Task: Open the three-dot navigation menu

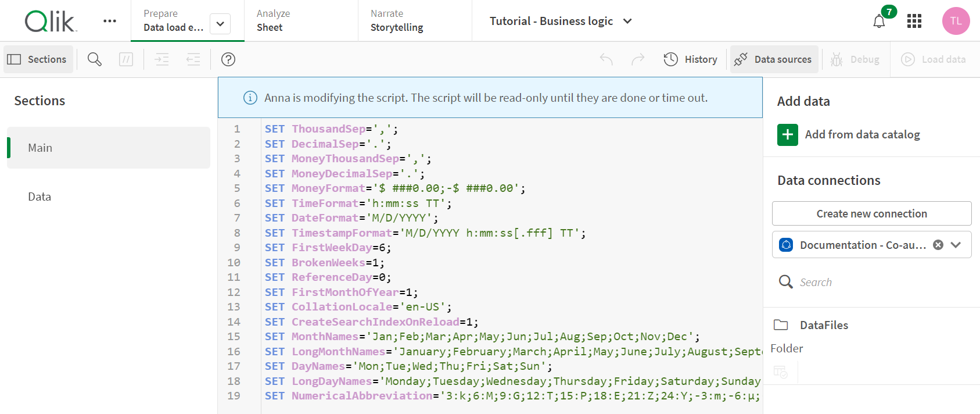Action: tap(110, 21)
